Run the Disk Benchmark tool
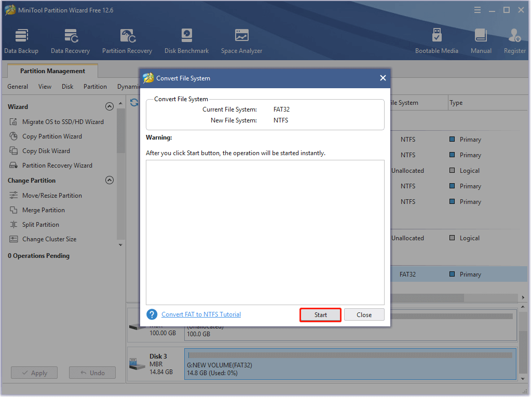Image resolution: width=532 pixels, height=398 pixels. pos(187,41)
